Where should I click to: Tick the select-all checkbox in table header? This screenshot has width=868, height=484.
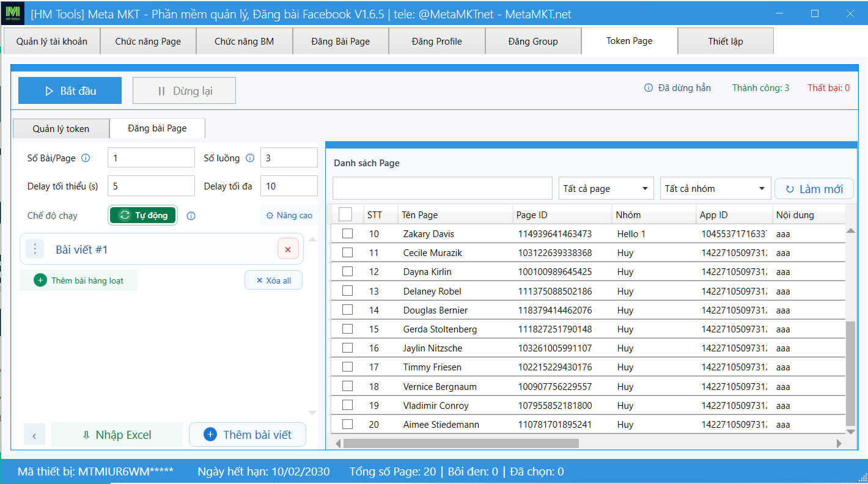(x=345, y=215)
